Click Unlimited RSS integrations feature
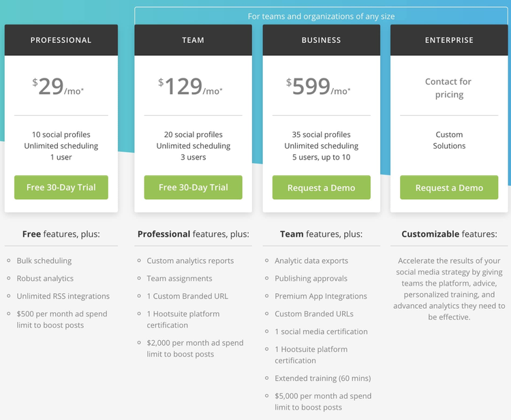 click(x=63, y=296)
